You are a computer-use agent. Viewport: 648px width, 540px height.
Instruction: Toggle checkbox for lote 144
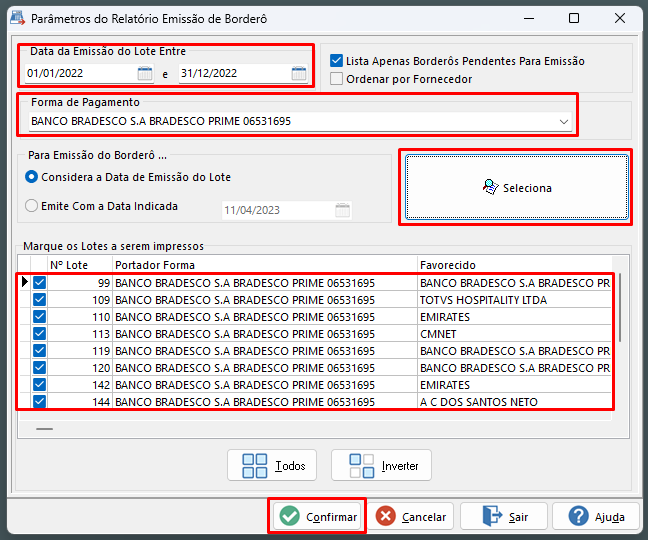(x=40, y=401)
